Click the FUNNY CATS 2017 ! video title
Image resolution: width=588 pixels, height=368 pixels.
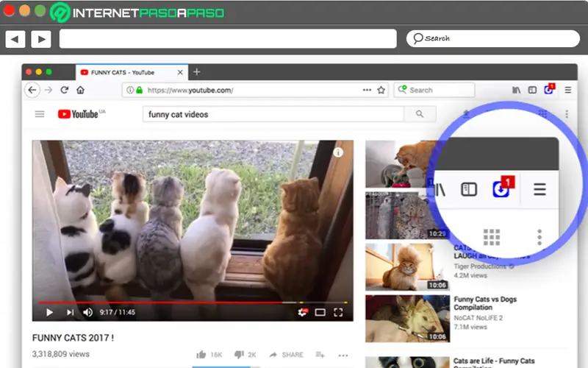pos(73,338)
